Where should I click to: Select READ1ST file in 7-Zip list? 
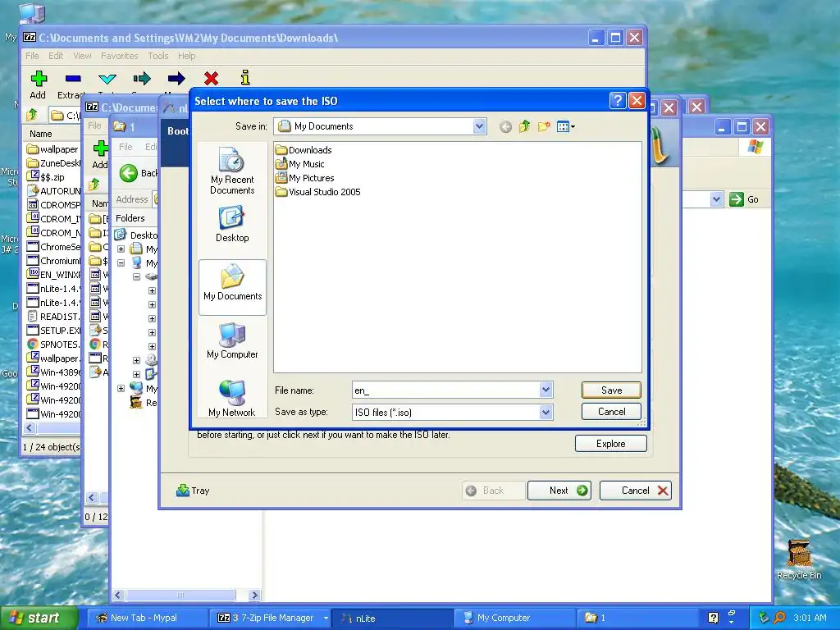(53, 317)
